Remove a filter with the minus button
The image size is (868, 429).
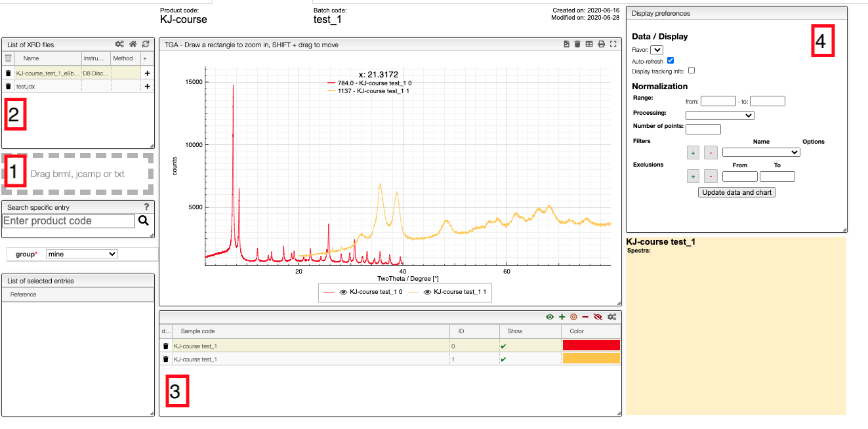[711, 153]
